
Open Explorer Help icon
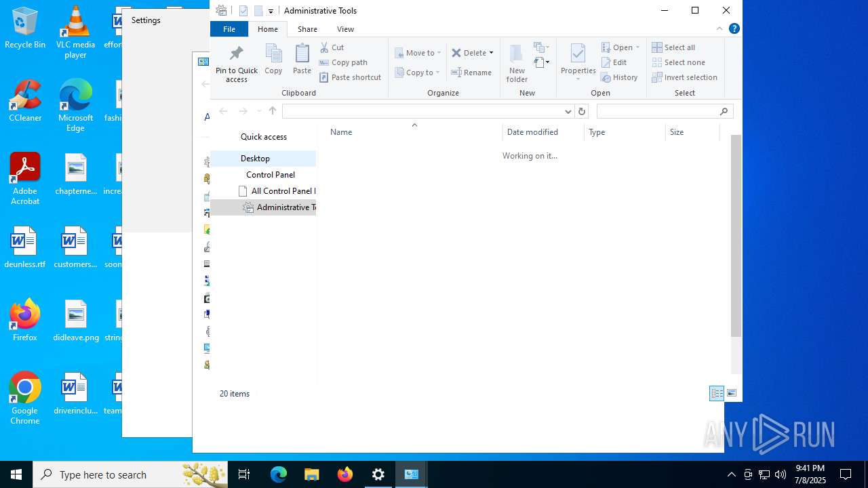(x=734, y=28)
